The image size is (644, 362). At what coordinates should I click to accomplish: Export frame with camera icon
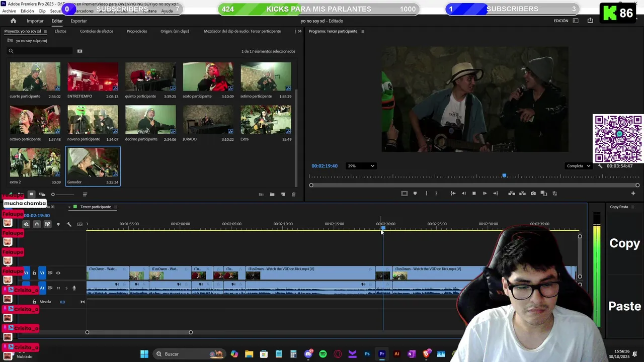click(533, 194)
